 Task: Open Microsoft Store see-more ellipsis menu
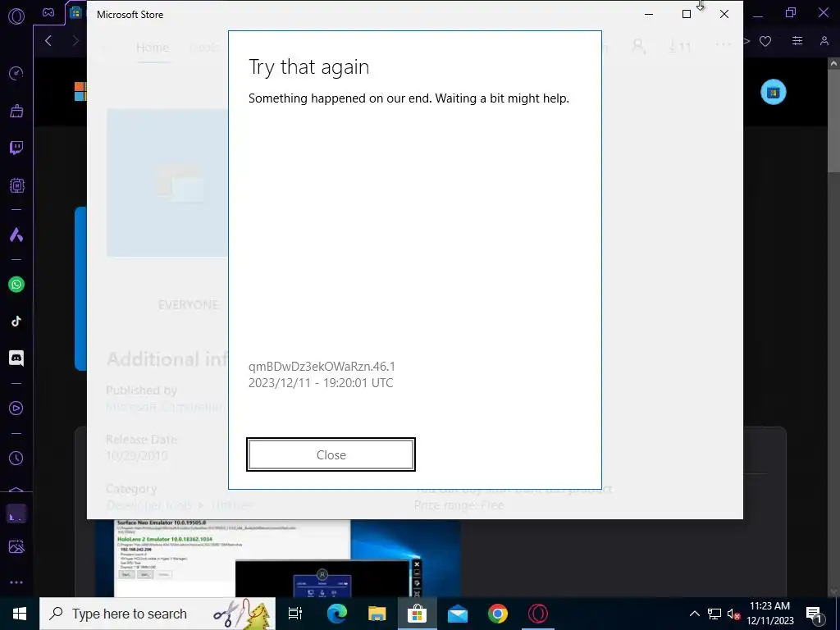724,45
